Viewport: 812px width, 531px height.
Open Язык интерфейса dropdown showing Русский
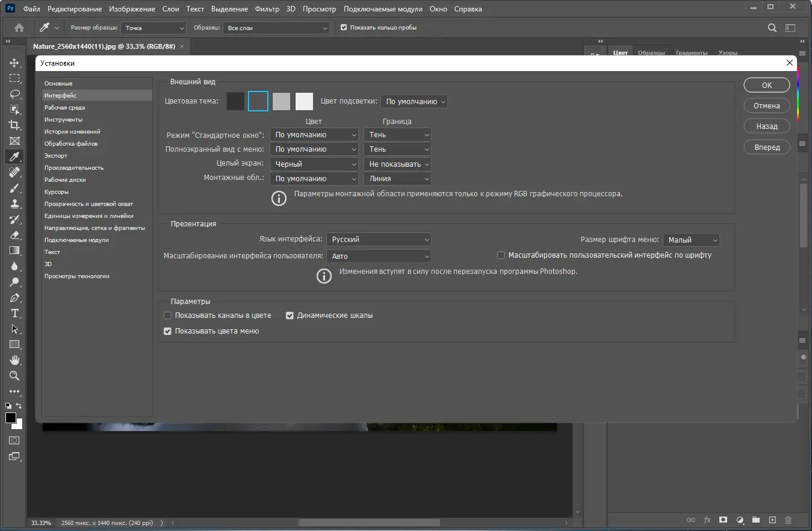[379, 240]
